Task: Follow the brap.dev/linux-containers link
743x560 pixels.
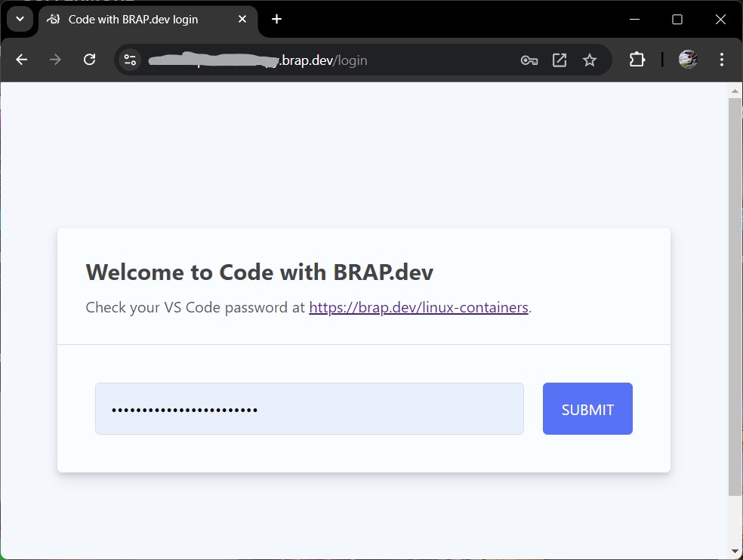Action: click(x=418, y=307)
